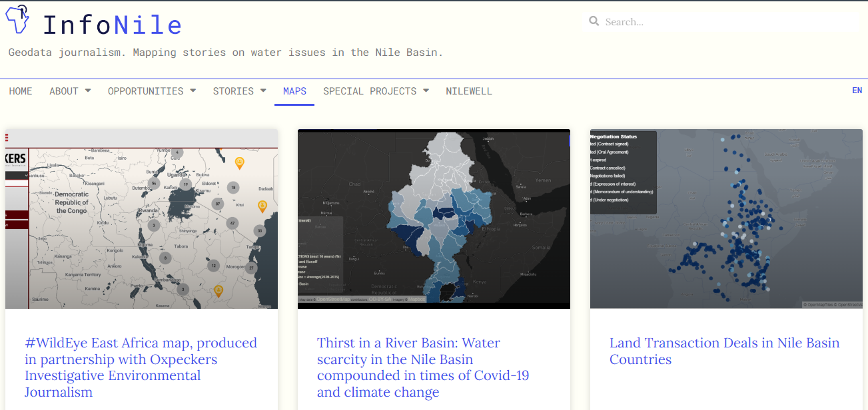Image resolution: width=868 pixels, height=410 pixels.
Task: Click the color dot beside Negotiations failed
Action: tap(593, 176)
